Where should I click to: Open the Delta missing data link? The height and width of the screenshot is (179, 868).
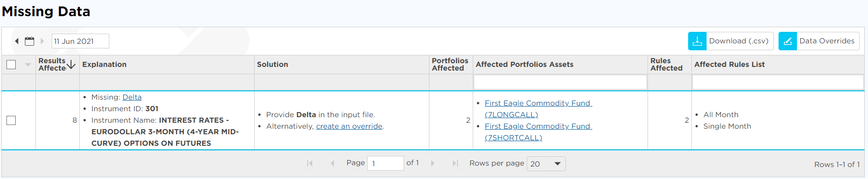tap(132, 97)
